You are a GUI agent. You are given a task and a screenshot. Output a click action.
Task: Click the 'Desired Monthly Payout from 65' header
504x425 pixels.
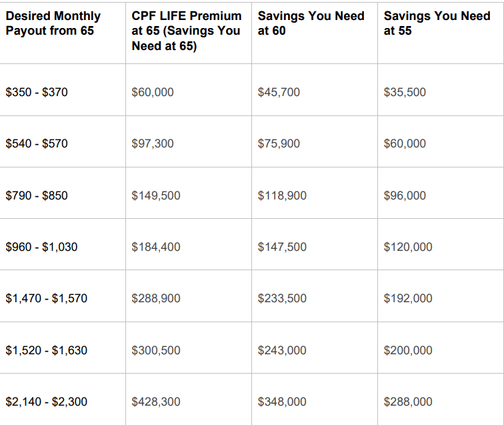[53, 23]
